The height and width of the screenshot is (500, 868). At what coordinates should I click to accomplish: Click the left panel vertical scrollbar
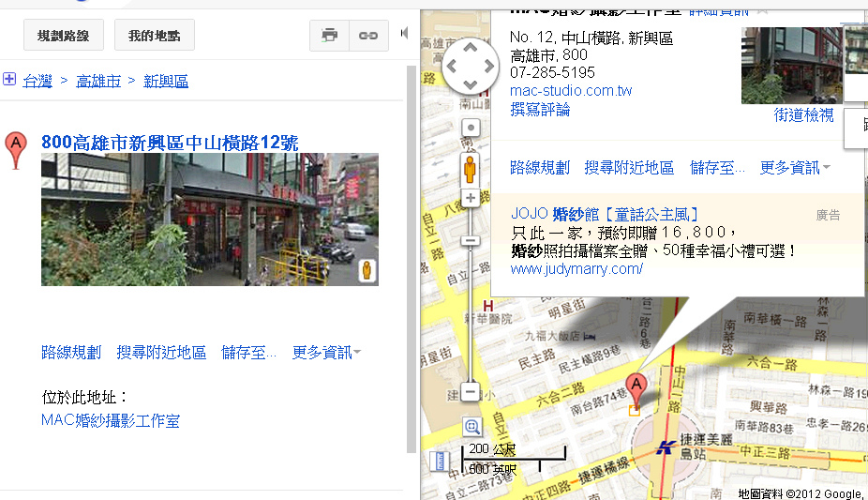click(411, 259)
